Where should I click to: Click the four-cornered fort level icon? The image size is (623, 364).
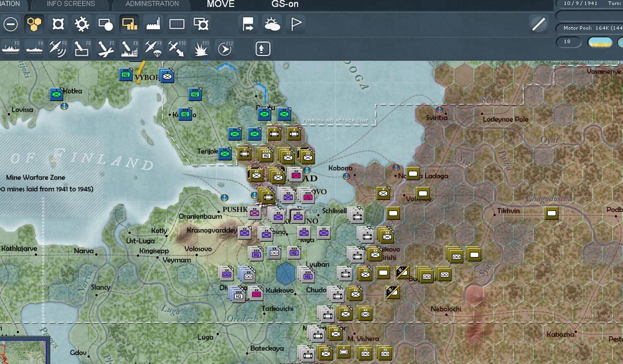coord(58,24)
